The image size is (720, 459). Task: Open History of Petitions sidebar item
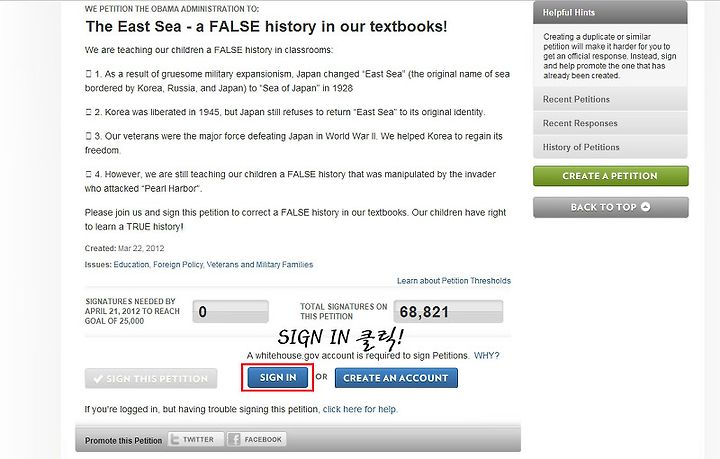(x=610, y=147)
